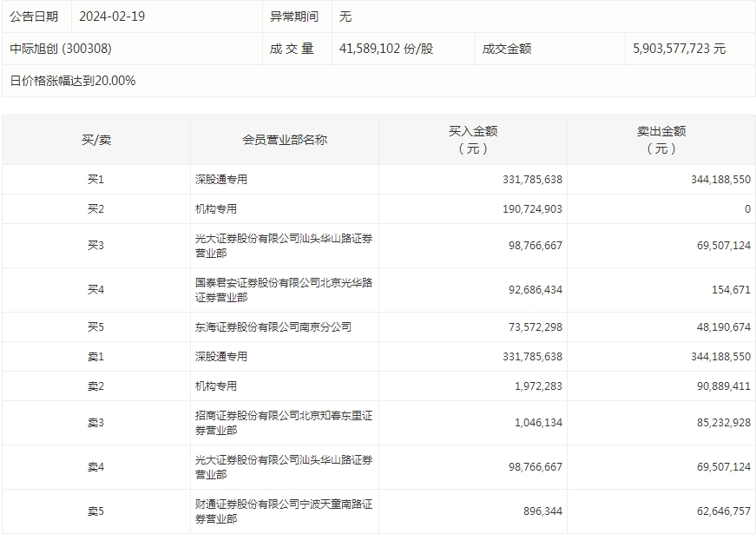
Task: Click sell amount 90,889,411
Action: coord(724,386)
